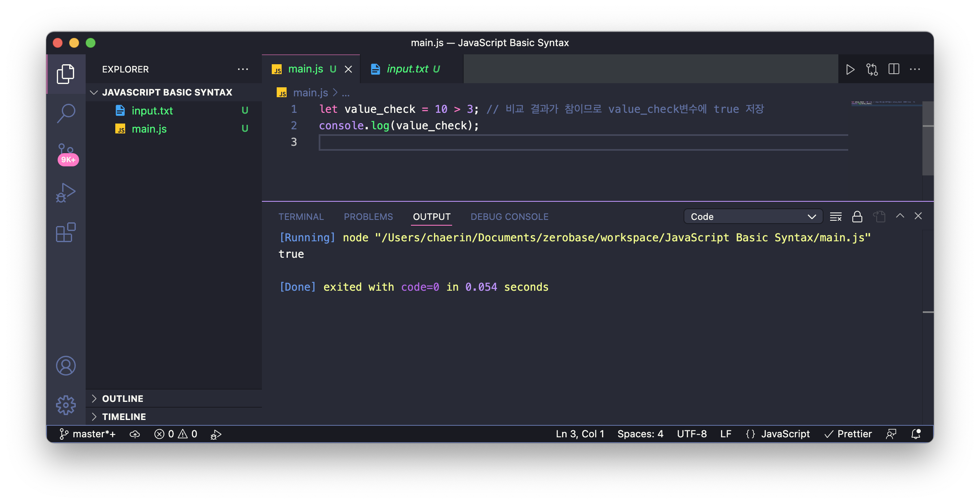Click Spaces: 4 indentation setting

640,434
